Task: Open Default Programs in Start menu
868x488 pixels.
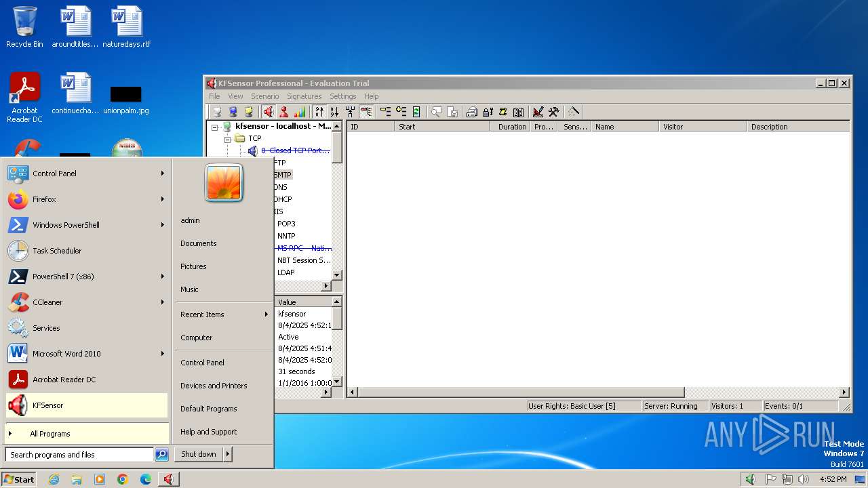Action: [x=209, y=409]
